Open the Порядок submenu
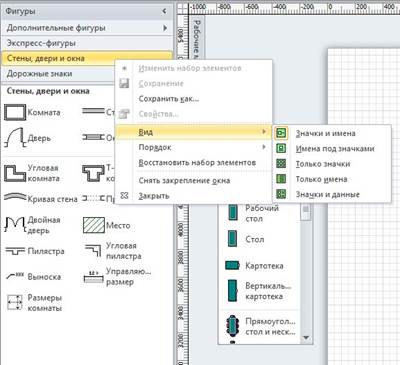The width and height of the screenshot is (400, 365). 193,147
